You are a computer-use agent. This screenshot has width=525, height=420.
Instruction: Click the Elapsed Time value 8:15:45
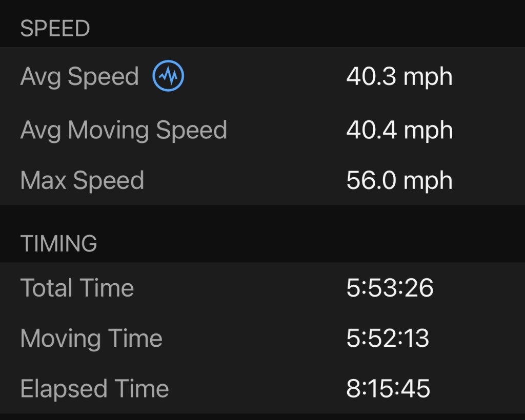click(x=388, y=389)
